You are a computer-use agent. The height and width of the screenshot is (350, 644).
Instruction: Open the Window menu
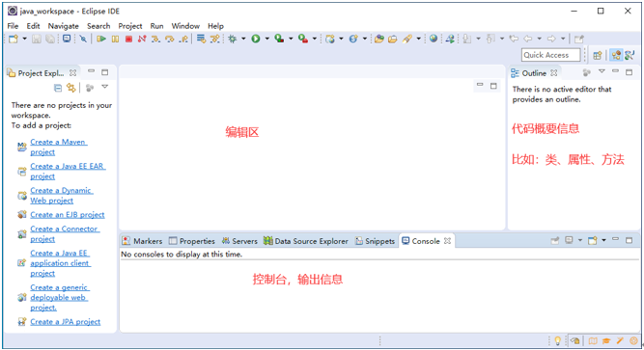(x=185, y=26)
